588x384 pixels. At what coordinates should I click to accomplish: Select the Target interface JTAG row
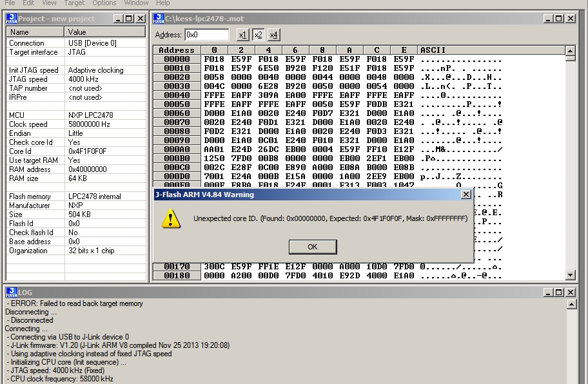[76, 52]
